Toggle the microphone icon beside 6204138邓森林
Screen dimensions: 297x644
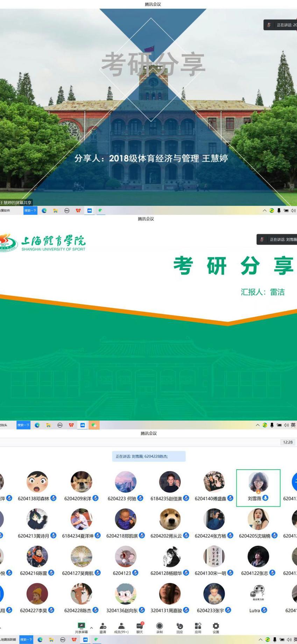click(54, 498)
